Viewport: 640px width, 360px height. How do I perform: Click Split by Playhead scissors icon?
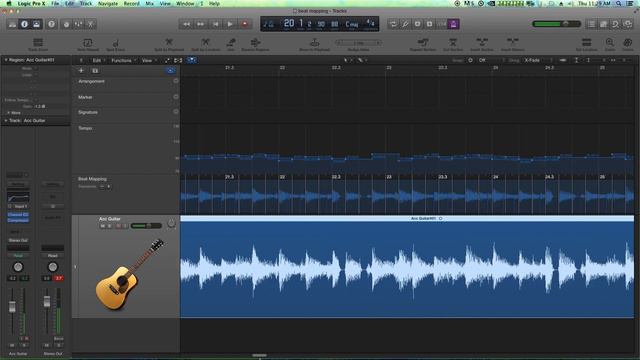169,44
